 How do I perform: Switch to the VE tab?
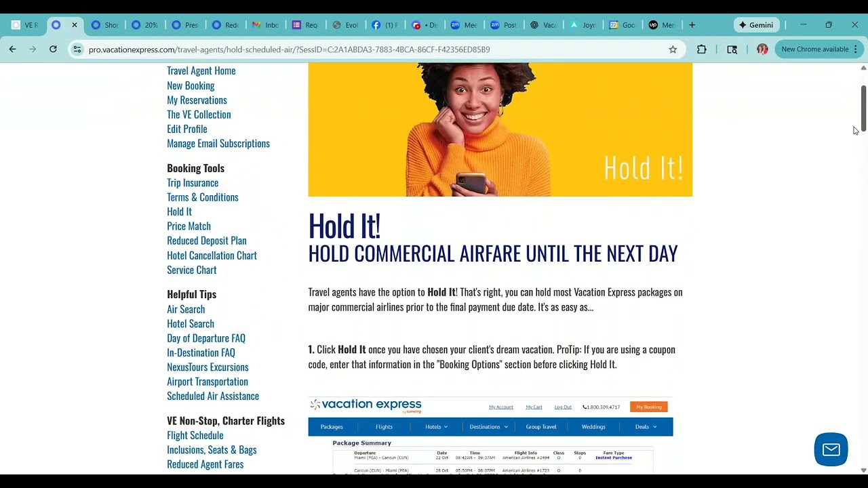pyautogui.click(x=26, y=25)
